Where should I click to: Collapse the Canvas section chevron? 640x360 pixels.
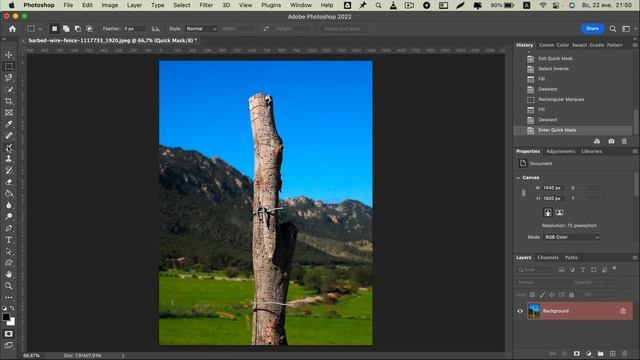(518, 178)
